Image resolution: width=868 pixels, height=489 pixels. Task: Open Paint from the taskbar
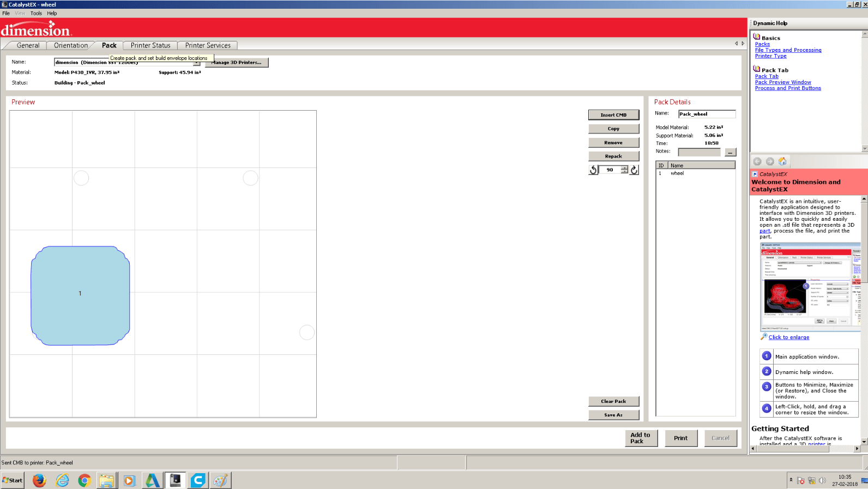click(220, 480)
